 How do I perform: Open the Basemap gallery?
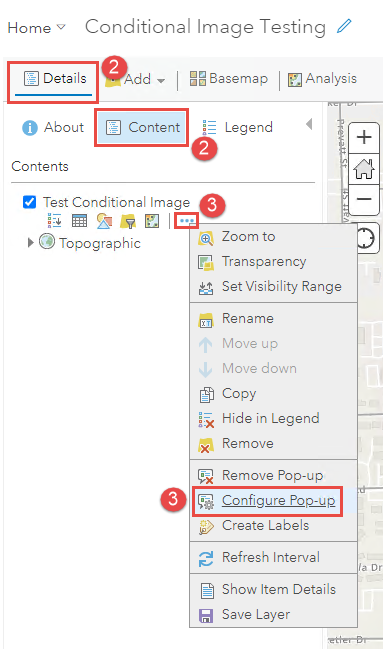pyautogui.click(x=229, y=78)
